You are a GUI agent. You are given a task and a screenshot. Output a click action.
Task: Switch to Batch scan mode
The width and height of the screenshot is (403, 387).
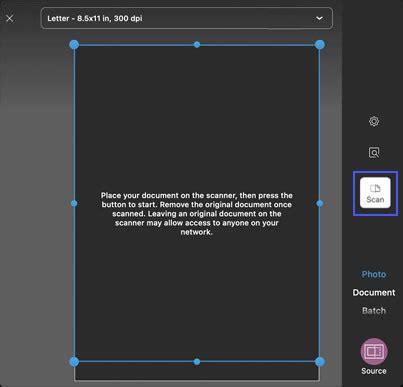(x=374, y=311)
